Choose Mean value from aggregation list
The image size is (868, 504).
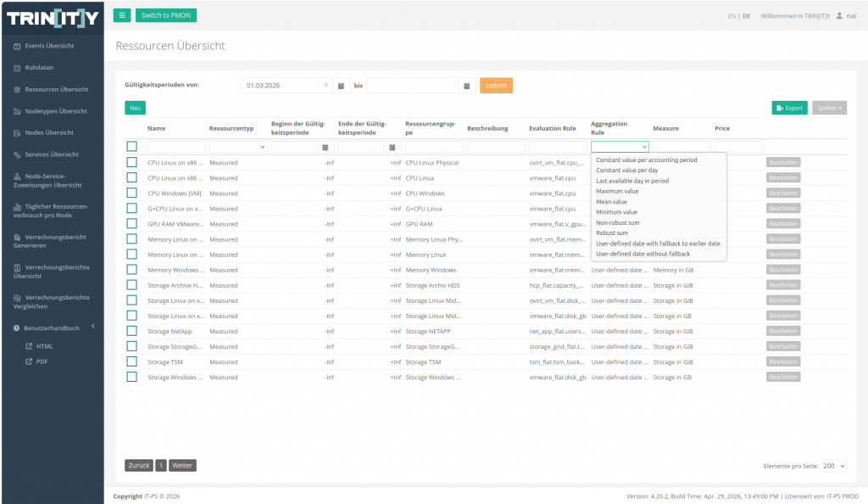(611, 202)
